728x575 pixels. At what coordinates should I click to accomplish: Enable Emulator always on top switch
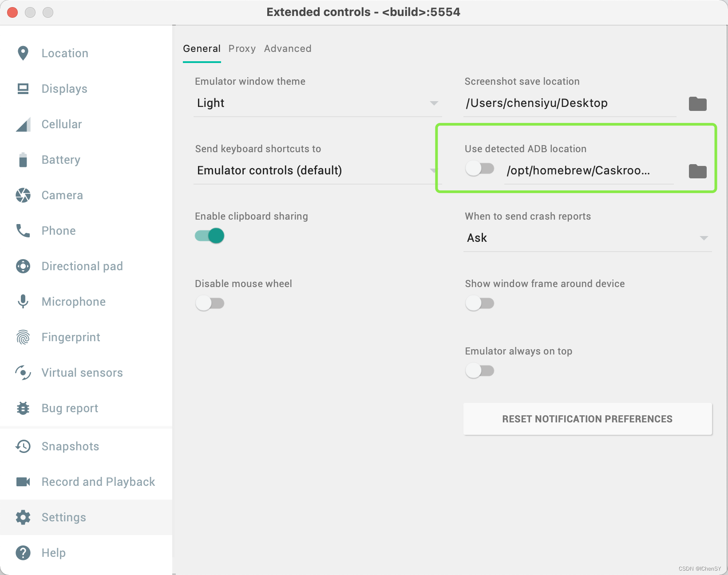click(480, 370)
